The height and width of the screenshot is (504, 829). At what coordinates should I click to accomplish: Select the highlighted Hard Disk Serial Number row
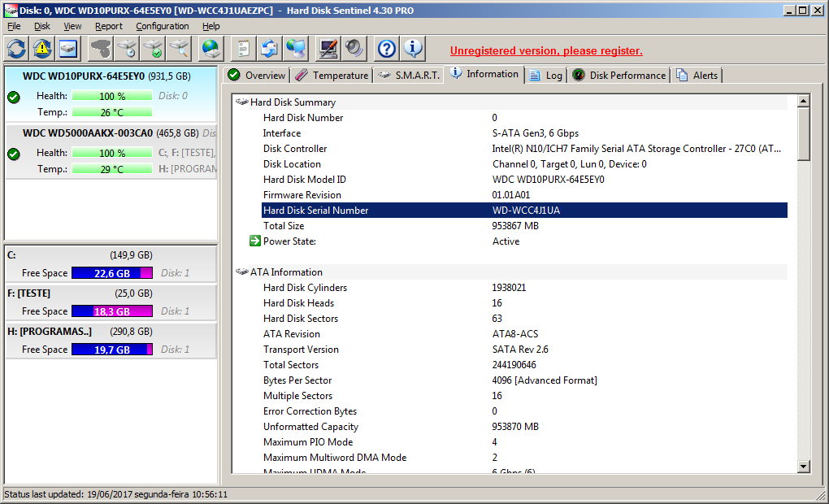524,210
